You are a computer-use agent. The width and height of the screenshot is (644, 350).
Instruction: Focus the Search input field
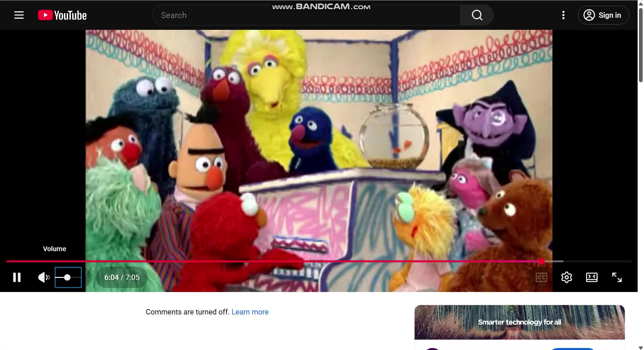(x=306, y=15)
